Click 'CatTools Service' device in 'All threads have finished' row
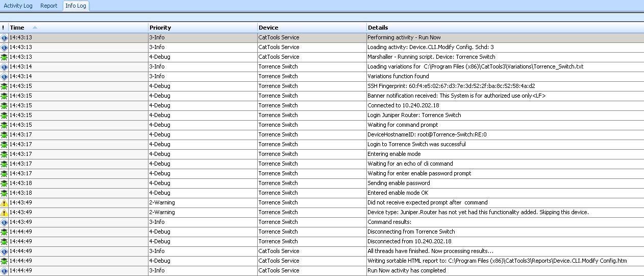The height and width of the screenshot is (276, 644). coord(279,251)
